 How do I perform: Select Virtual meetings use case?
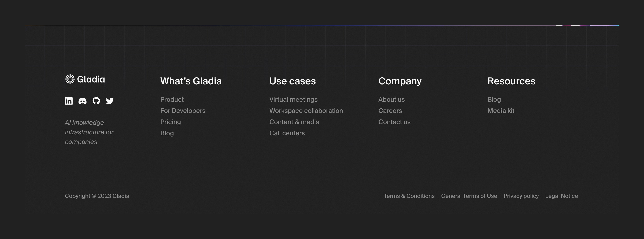(293, 100)
